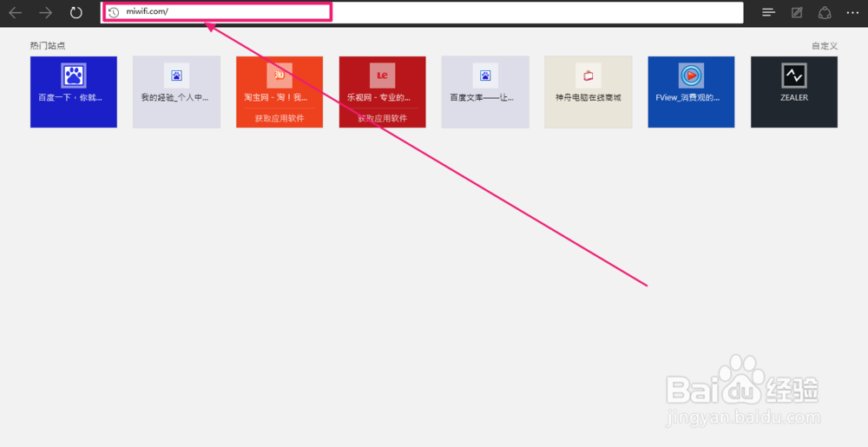Reload the page with the refresh icon
Image resolution: width=868 pixels, height=447 pixels.
tap(76, 13)
